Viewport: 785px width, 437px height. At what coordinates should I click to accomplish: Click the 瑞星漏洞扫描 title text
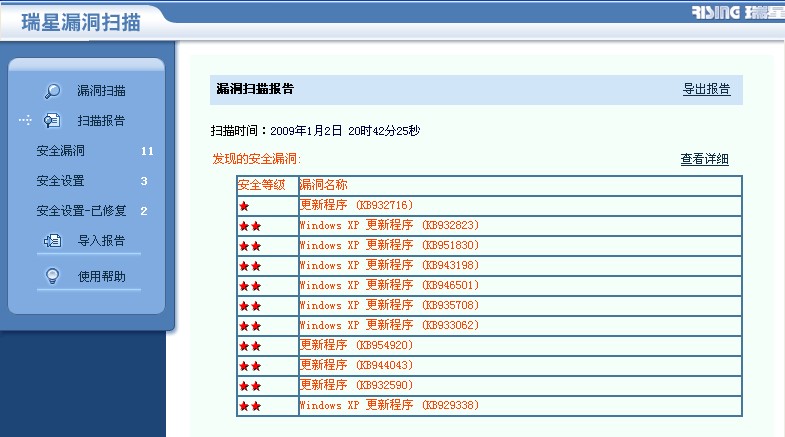coord(81,23)
